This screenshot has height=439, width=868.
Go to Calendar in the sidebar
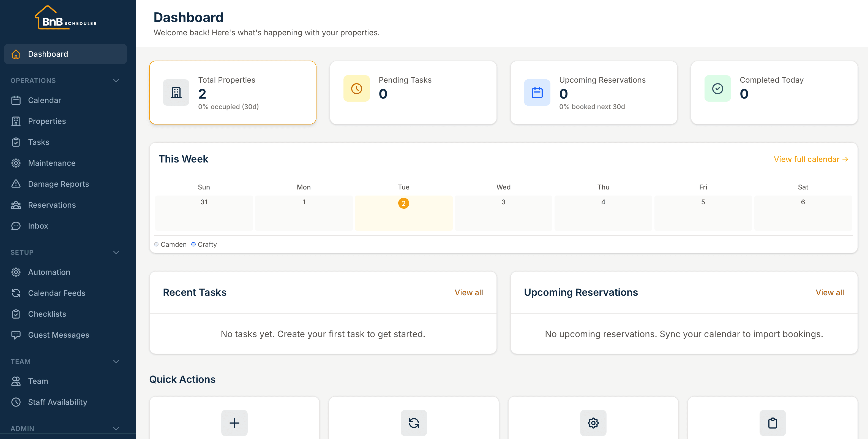(x=65, y=101)
